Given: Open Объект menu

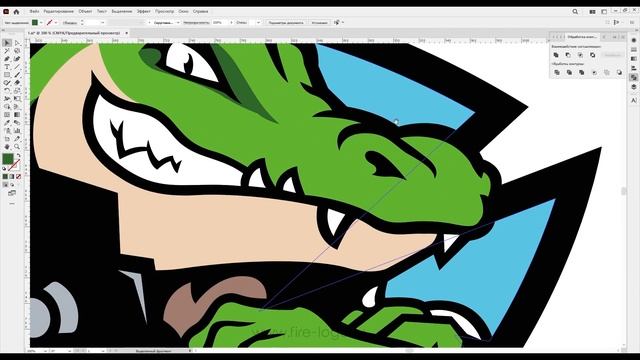Looking at the screenshot, I should click(x=85, y=12).
